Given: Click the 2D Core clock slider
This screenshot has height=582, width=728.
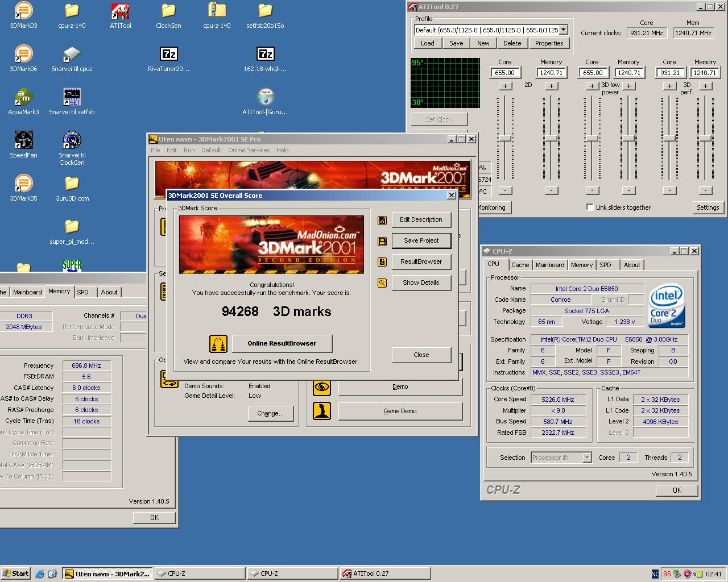Looking at the screenshot, I should point(505,139).
